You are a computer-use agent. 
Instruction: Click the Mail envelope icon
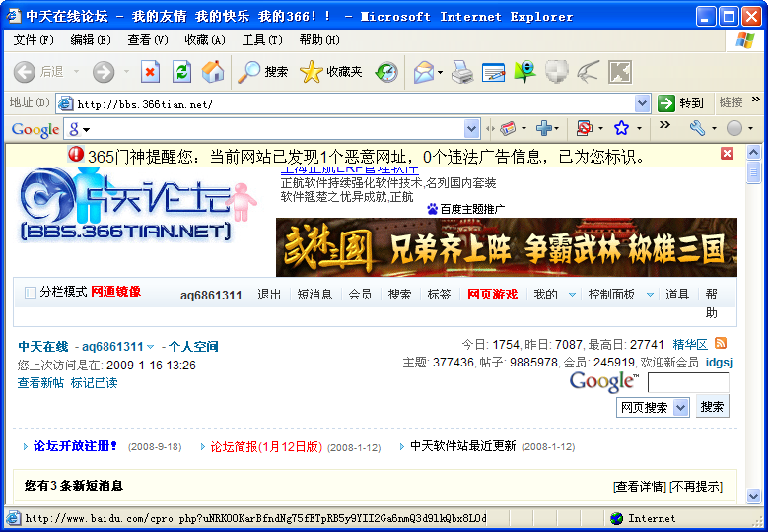coord(424,73)
